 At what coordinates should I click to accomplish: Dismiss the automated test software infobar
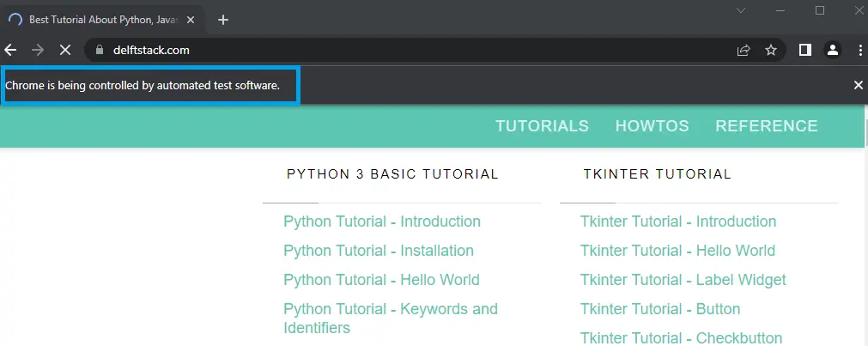tap(858, 85)
